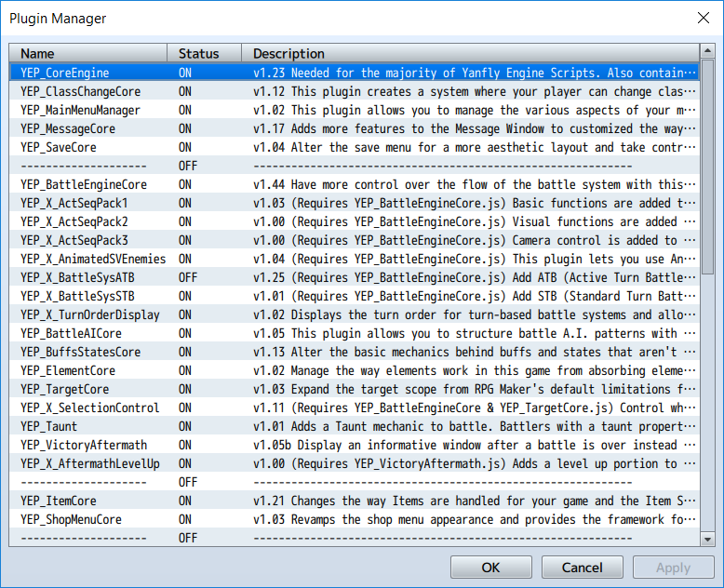
Task: Click ON status of YEP_X_BattleSysSTB
Action: pos(184,296)
